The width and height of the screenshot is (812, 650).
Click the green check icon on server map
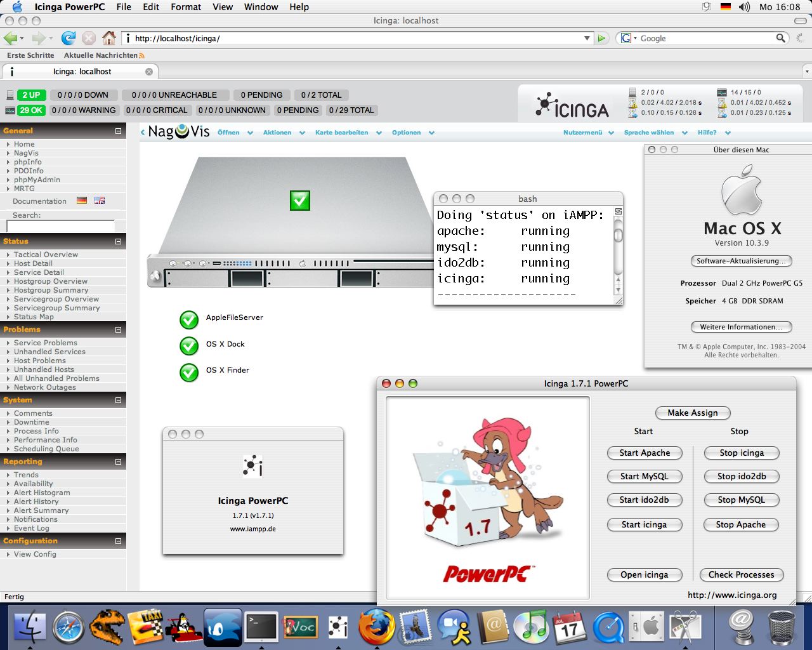click(300, 201)
